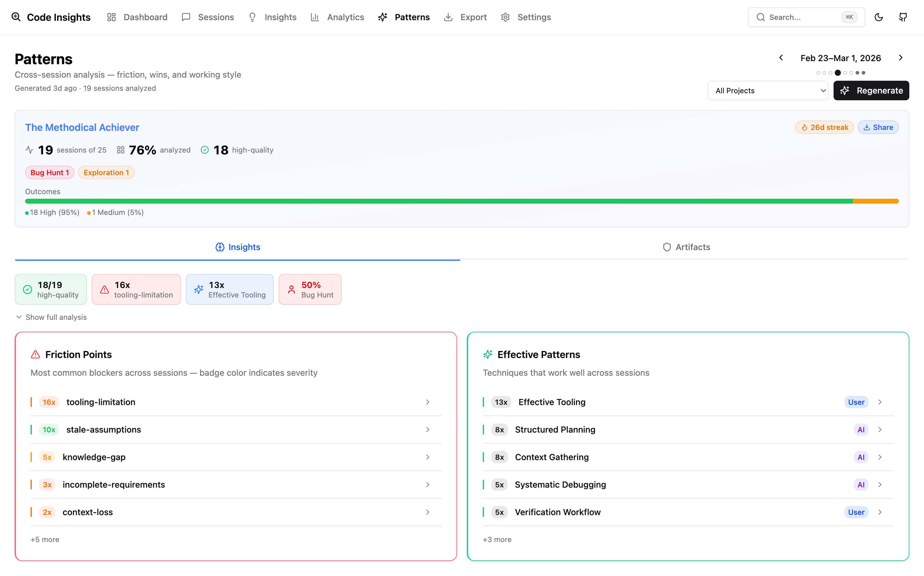The image size is (924, 576).
Task: Open the Code Insights magnifier logo
Action: point(16,17)
